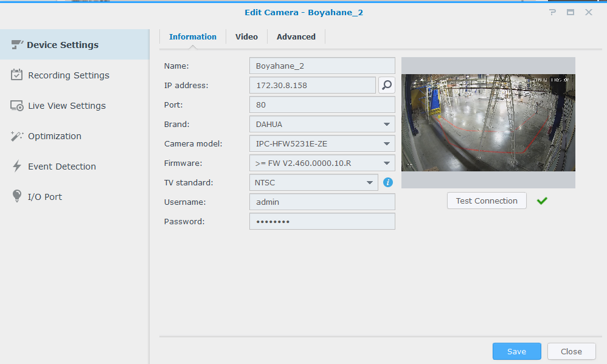Switch to the Video tab
Image resolution: width=607 pixels, height=364 pixels.
pos(246,37)
